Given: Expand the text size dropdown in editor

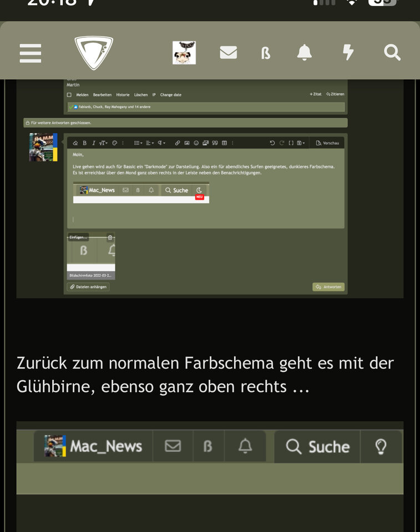Looking at the screenshot, I should point(104,143).
